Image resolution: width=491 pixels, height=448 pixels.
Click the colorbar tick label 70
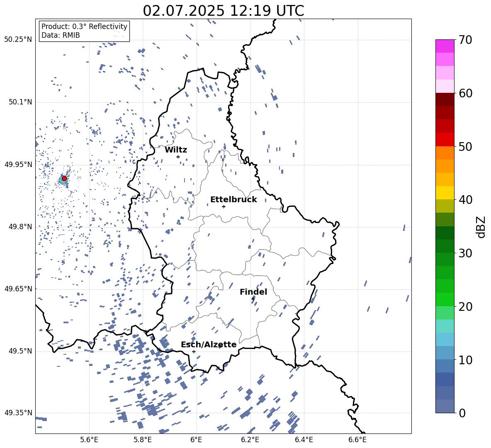[465, 40]
